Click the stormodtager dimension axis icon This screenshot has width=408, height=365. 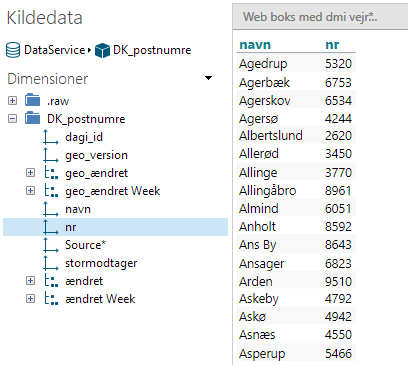[x=51, y=263]
